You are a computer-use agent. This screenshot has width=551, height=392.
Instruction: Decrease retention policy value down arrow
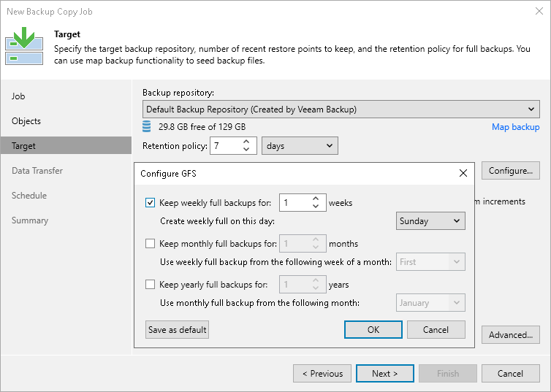coord(246,150)
